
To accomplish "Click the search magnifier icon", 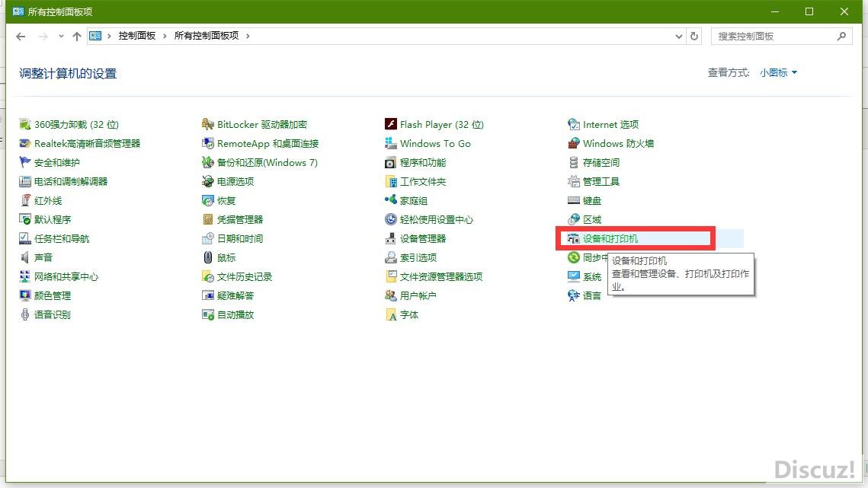I will tap(841, 36).
